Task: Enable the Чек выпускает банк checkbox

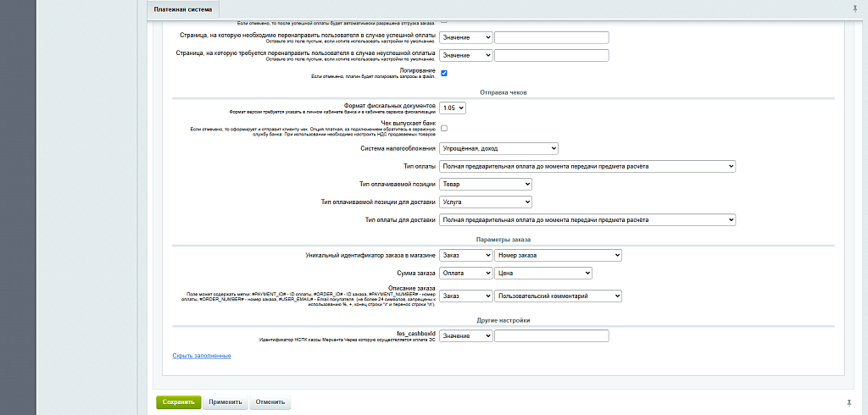Action: pyautogui.click(x=444, y=127)
